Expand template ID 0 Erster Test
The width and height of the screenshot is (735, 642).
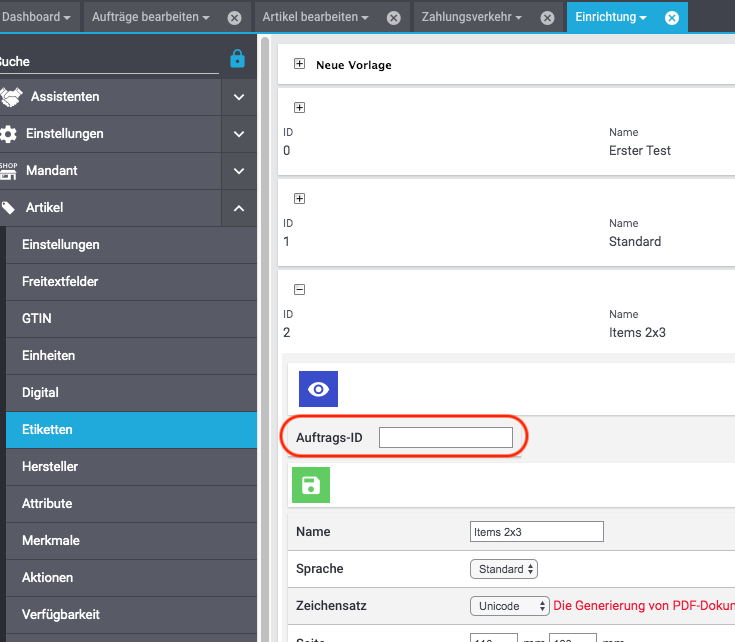299,108
